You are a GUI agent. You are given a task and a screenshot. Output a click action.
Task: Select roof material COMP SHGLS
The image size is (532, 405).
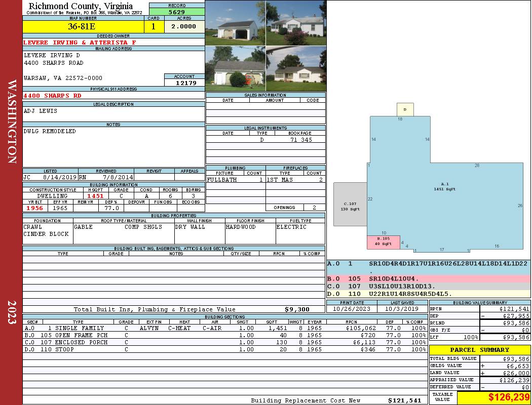coord(143,227)
